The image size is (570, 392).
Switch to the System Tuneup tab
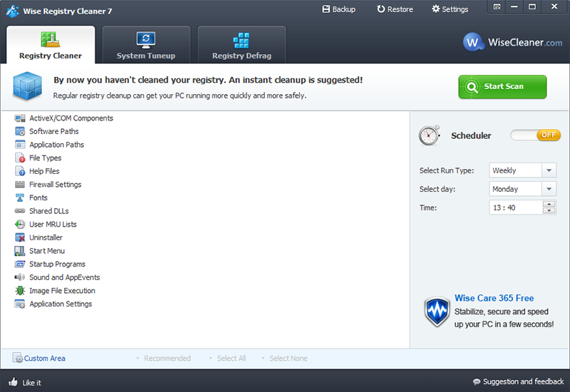coord(146,46)
